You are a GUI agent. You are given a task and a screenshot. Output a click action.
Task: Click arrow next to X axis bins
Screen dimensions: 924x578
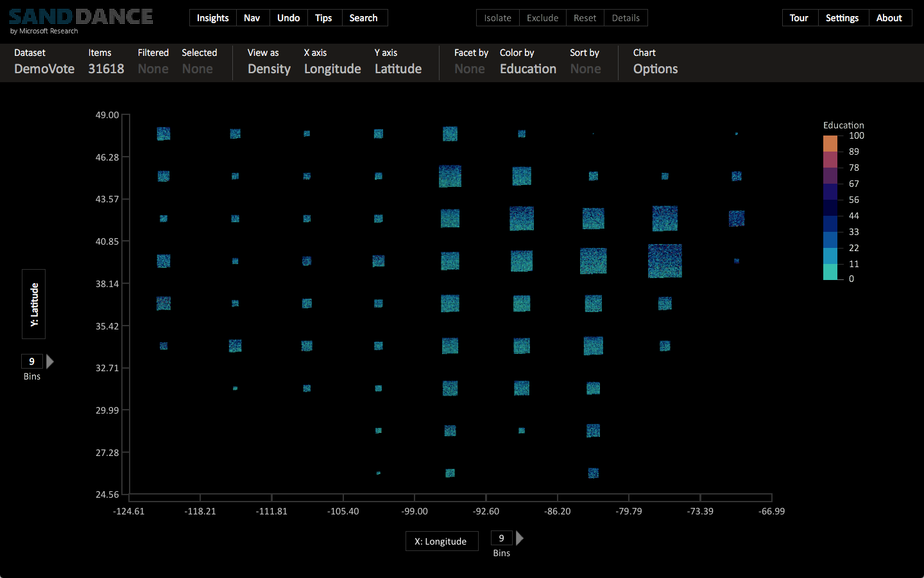(520, 538)
